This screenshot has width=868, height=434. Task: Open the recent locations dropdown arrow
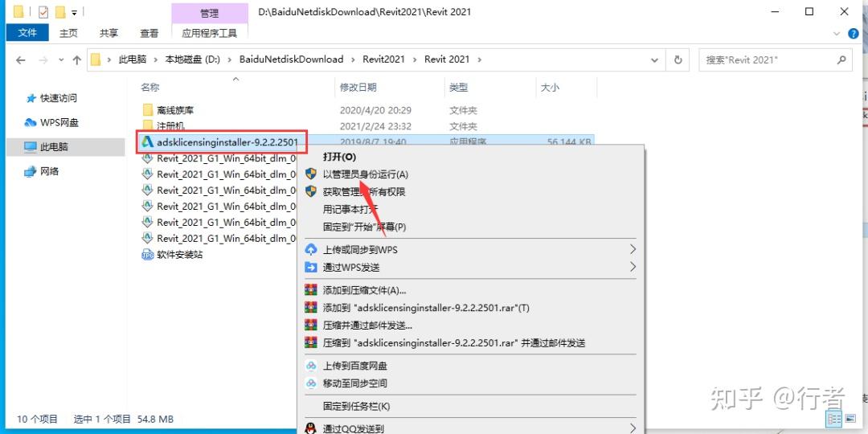coord(61,59)
